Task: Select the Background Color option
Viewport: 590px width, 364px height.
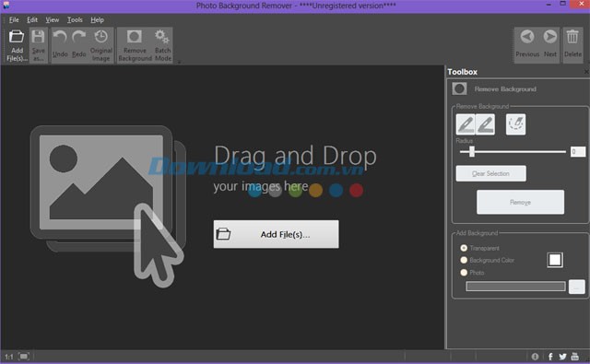Action: click(464, 260)
